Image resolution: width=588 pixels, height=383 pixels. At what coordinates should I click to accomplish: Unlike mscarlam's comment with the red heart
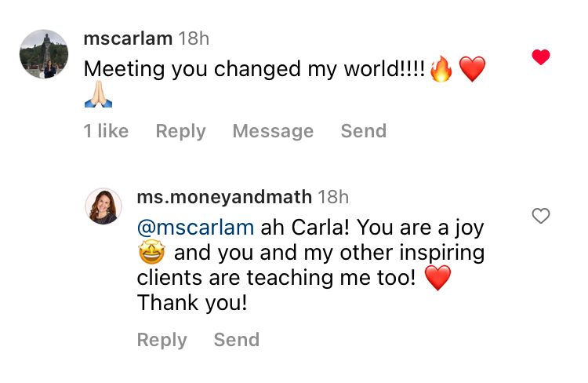pos(541,57)
